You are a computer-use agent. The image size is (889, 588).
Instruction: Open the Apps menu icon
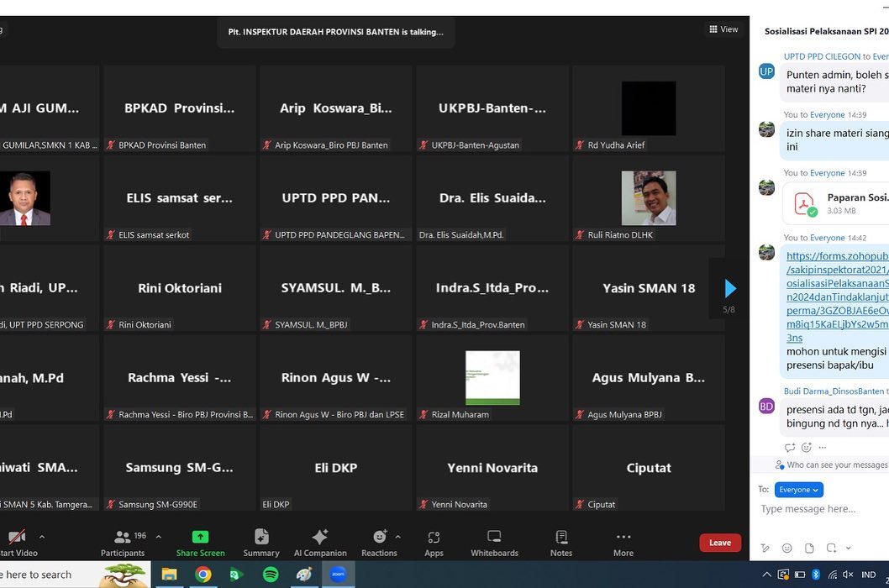[x=434, y=543]
